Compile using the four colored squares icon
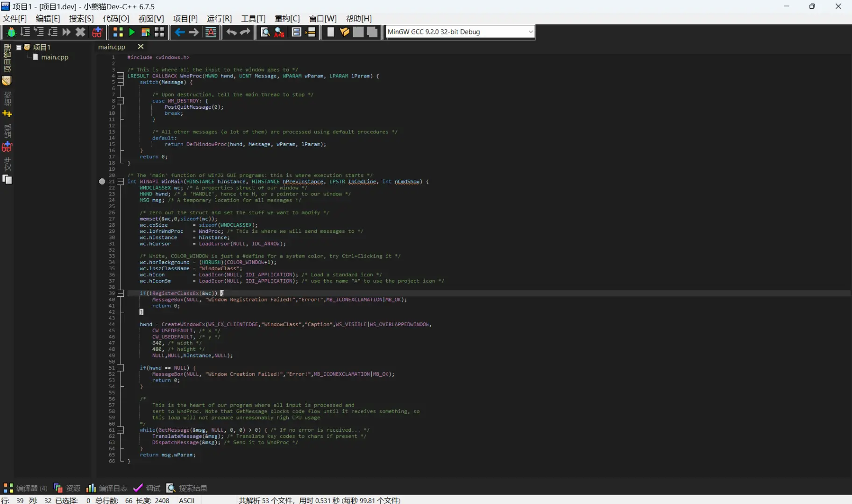The image size is (852, 504). [x=118, y=32]
